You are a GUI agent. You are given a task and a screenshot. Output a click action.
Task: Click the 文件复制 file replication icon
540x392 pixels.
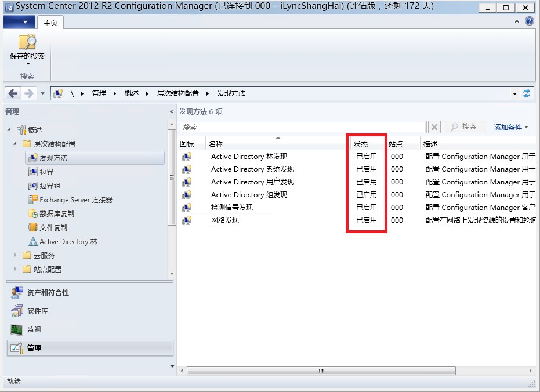pyautogui.click(x=33, y=227)
